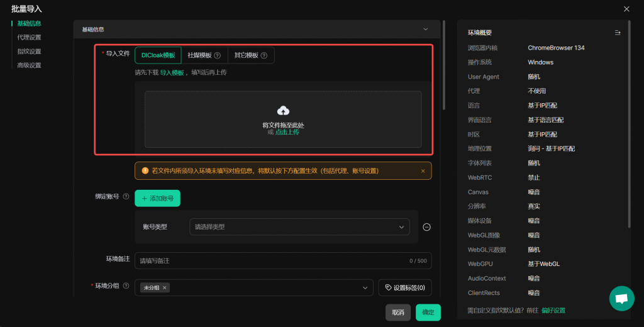Click help icon beside 绑定账号 label
This screenshot has width=644, height=327.
point(126,197)
